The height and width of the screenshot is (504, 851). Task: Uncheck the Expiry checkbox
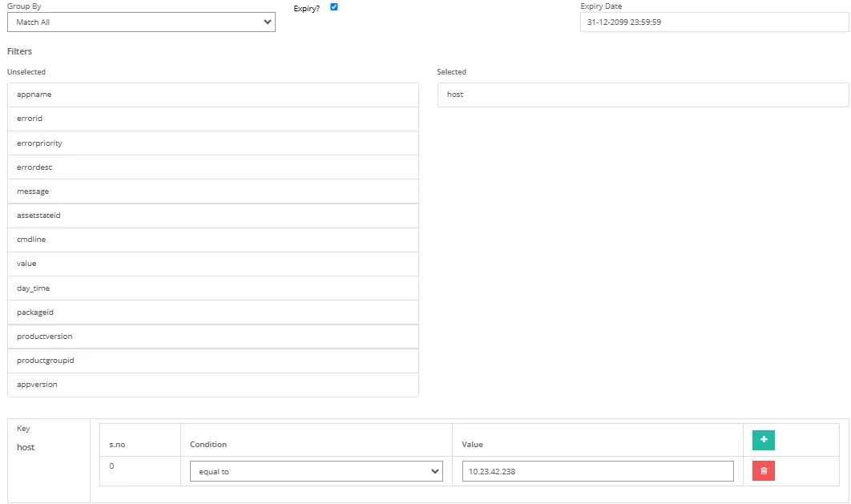(x=334, y=7)
